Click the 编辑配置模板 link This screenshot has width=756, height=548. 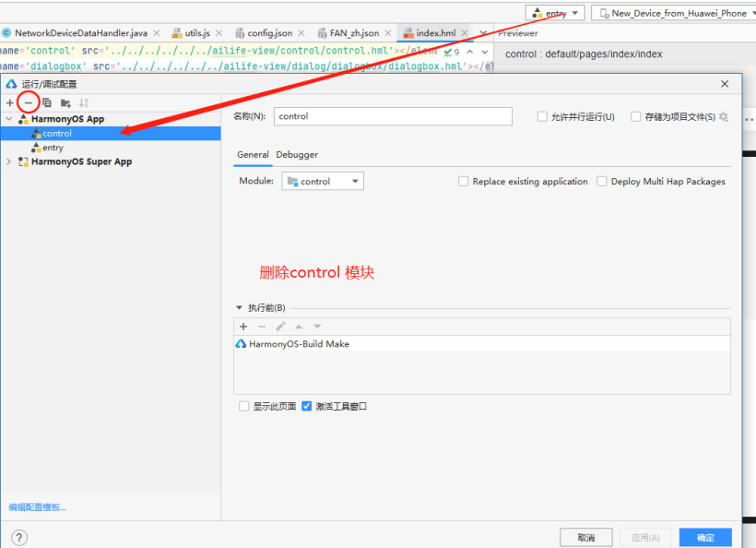(x=37, y=507)
